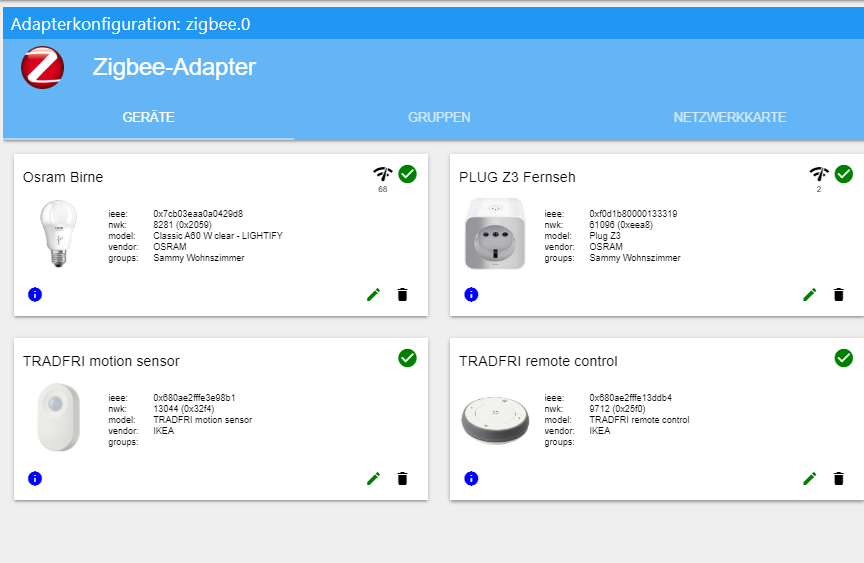
Task: Switch to the GERÄTE tab
Action: (x=148, y=117)
